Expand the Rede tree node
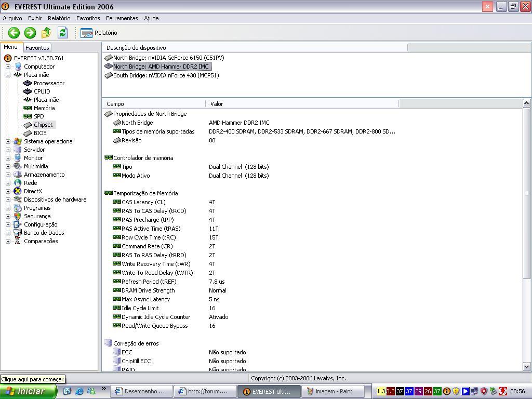532x399 pixels. click(8, 183)
